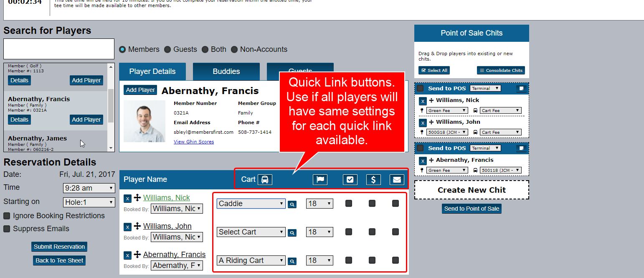644x278 pixels.
Task: Open Cart Fee dropdown under Williams, Nick chit
Action: pyautogui.click(x=501, y=110)
